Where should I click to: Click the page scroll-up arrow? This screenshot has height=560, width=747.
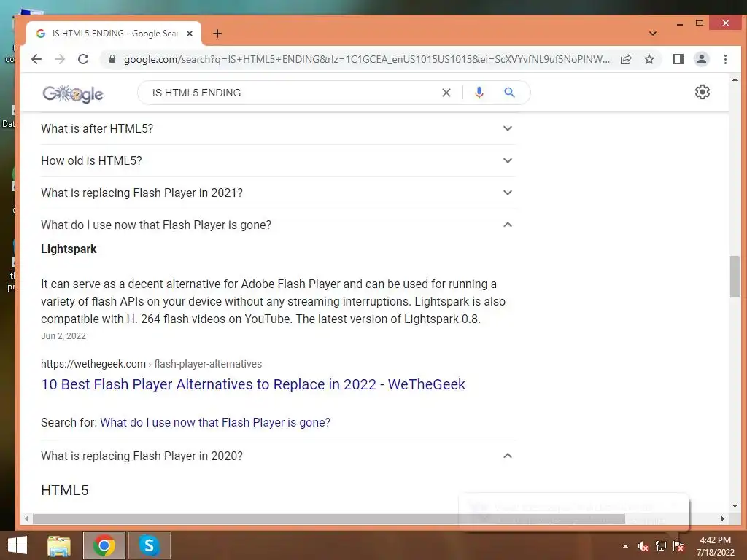pos(734,79)
